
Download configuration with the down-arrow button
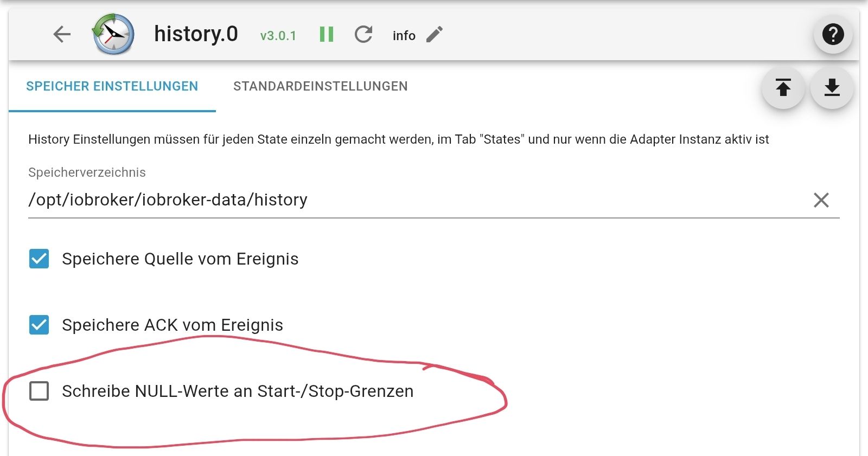(x=832, y=88)
